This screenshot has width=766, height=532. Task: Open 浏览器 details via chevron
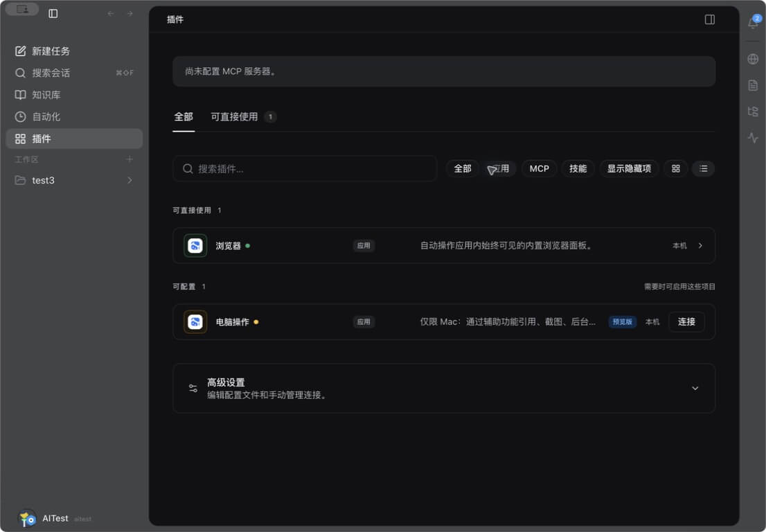[700, 246]
